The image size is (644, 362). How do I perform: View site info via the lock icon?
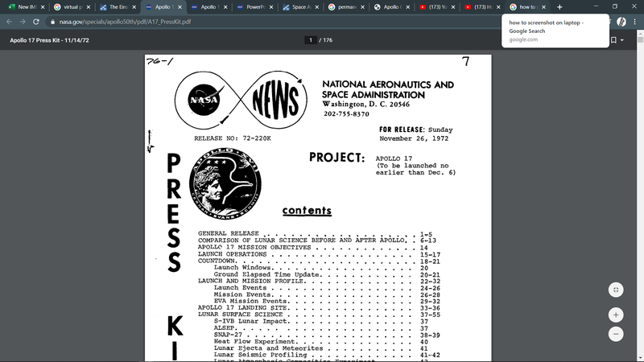(x=52, y=22)
